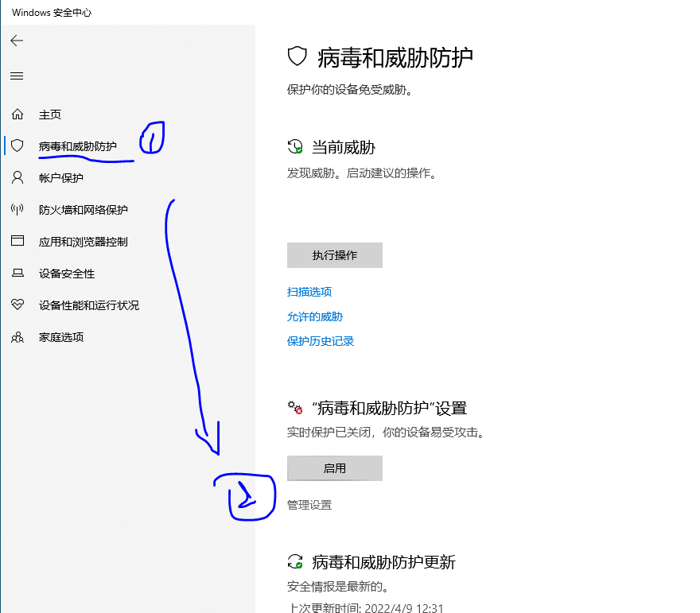Select 病毒和威胁防护 in the sidebar
The image size is (700, 613).
click(x=78, y=146)
